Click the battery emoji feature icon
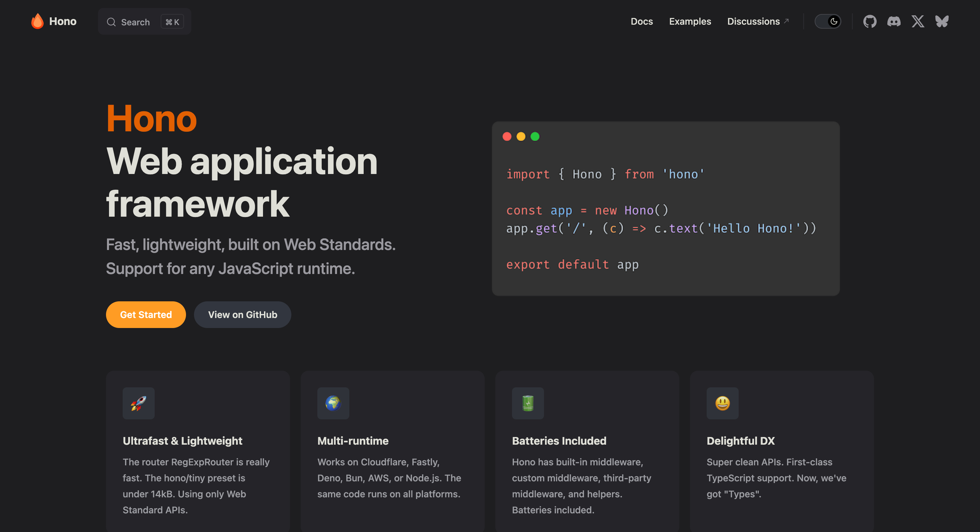The width and height of the screenshot is (980, 532). [x=528, y=403]
